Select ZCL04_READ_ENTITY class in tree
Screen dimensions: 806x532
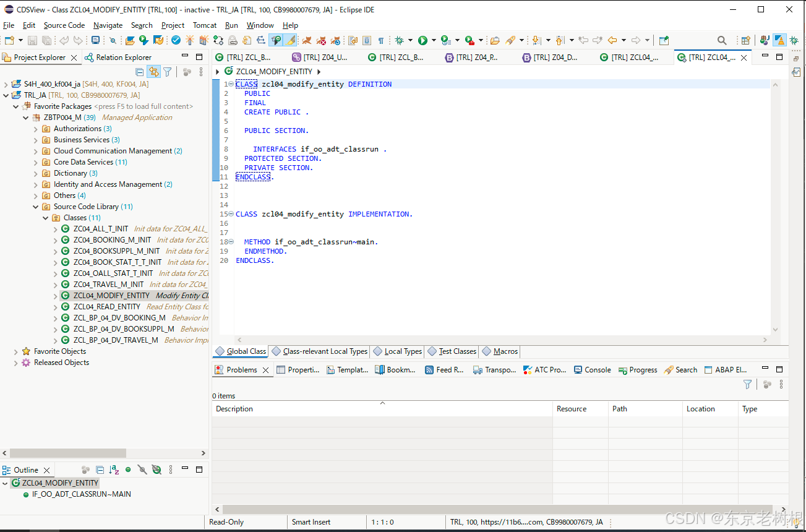[x=107, y=307]
